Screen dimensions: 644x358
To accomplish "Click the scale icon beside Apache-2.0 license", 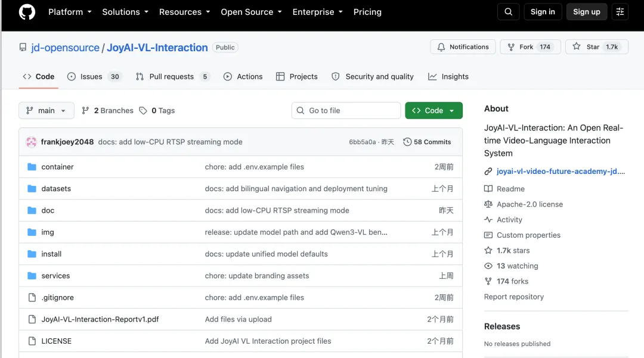I will click(488, 204).
